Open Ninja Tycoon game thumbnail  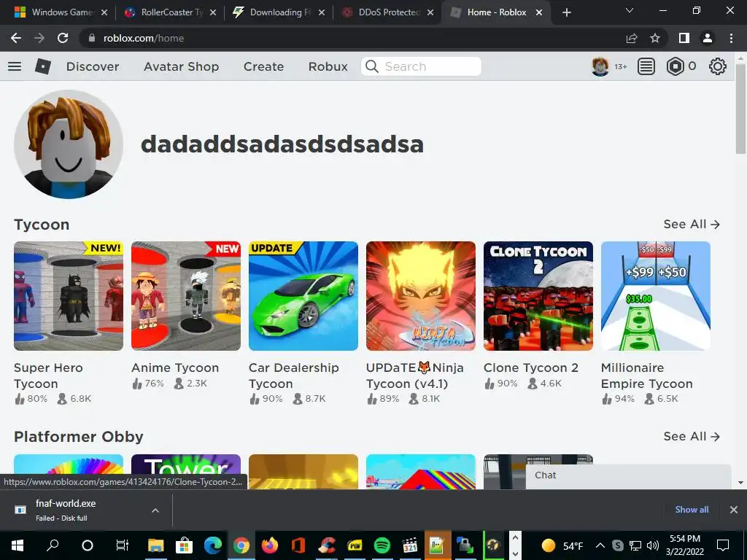coord(421,296)
